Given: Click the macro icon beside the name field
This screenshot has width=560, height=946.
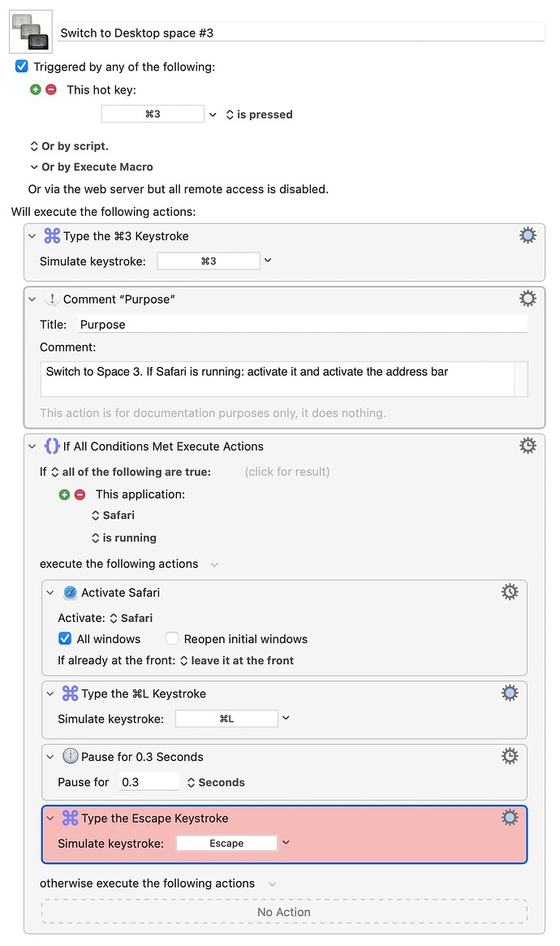Looking at the screenshot, I should 31,32.
